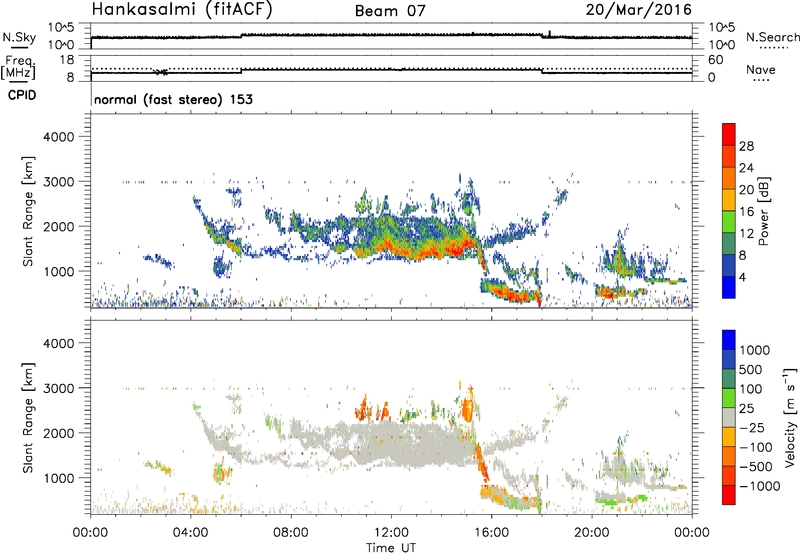Image resolution: width=800 pixels, height=554 pixels.
Task: Click the "Power [dB]" colorbar title
Action: (x=764, y=211)
